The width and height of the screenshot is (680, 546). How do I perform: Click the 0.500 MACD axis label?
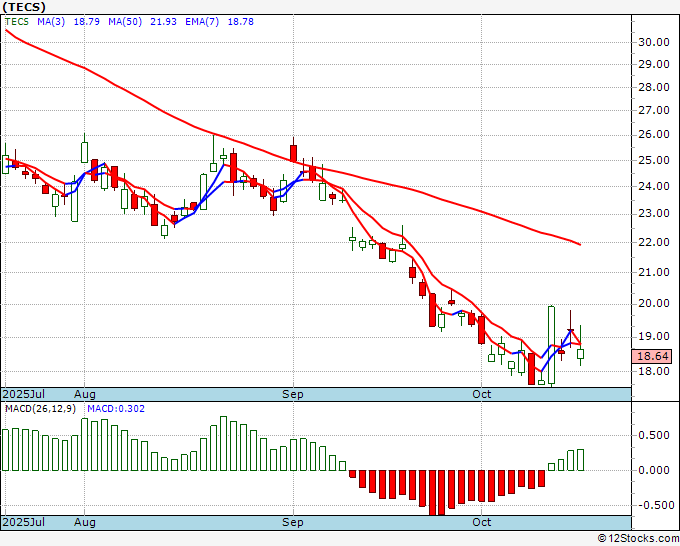pyautogui.click(x=654, y=435)
